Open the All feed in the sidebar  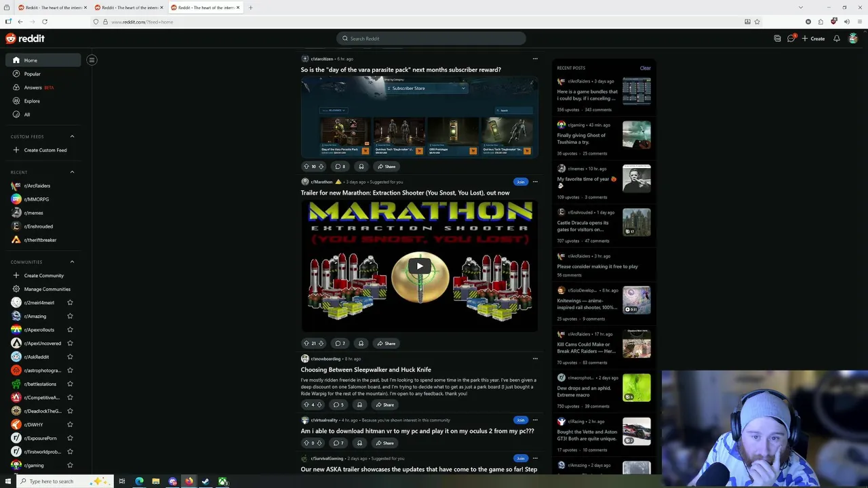(43, 115)
